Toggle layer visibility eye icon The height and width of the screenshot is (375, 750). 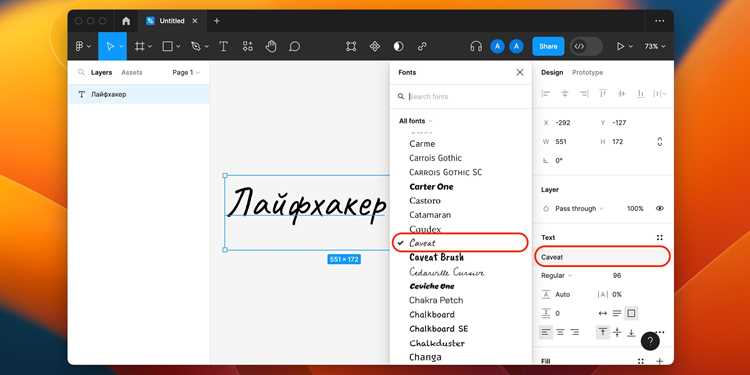pos(660,209)
